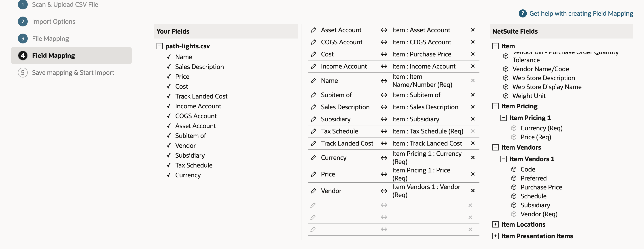Click the double arrow icon on Currency row
The image size is (644, 249).
384,158
